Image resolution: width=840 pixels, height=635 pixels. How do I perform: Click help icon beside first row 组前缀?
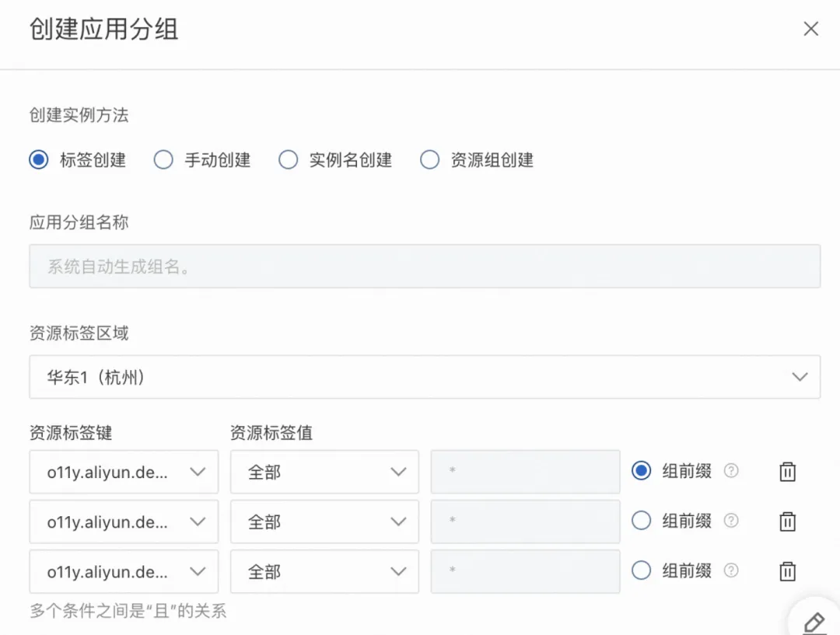[731, 471]
